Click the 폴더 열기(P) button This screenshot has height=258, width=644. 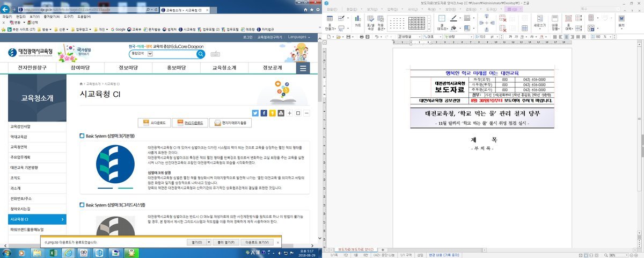point(225,242)
